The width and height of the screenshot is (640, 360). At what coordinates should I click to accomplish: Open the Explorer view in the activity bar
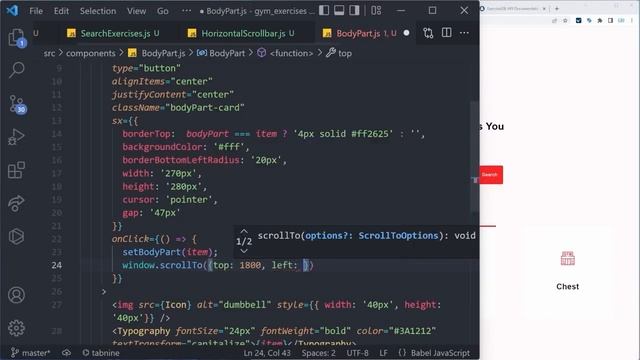(16, 38)
